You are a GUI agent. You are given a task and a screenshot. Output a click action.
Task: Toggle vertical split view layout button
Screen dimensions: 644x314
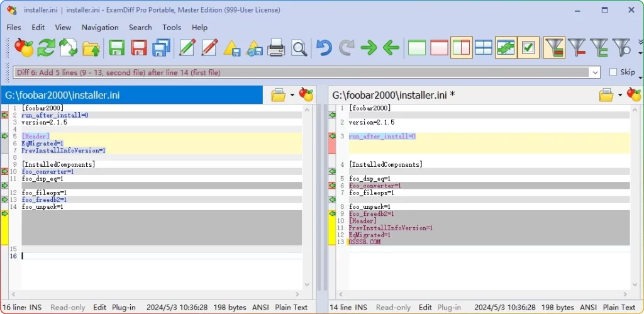461,48
